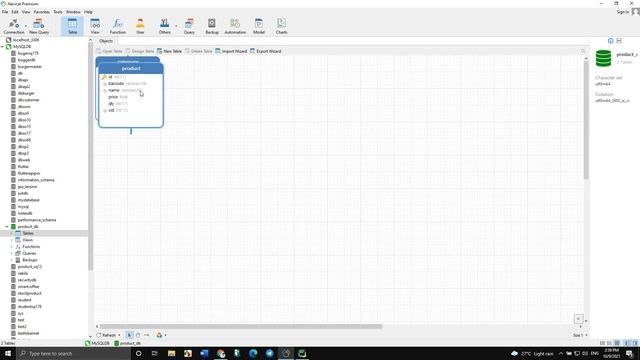Launch the Import Wizard

[231, 51]
